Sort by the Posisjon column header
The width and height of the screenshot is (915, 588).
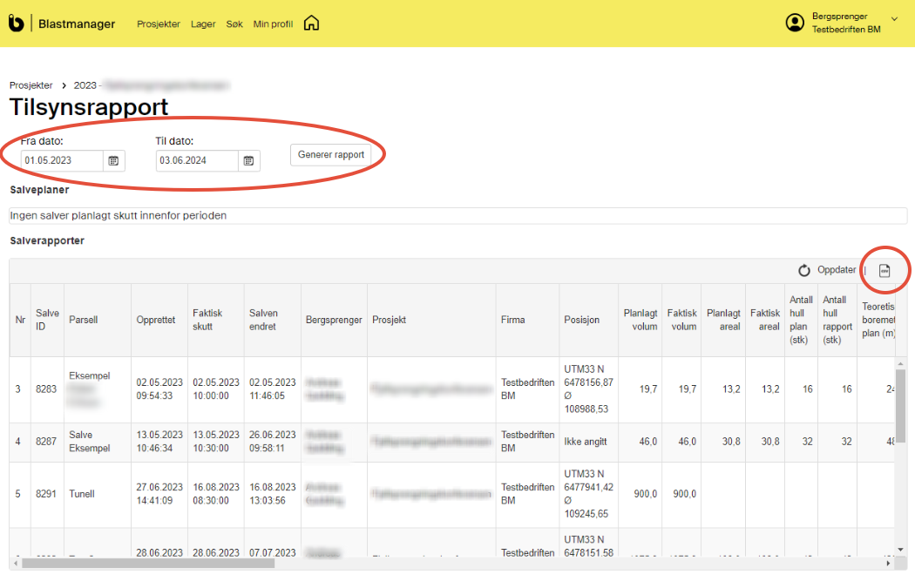[x=588, y=320]
